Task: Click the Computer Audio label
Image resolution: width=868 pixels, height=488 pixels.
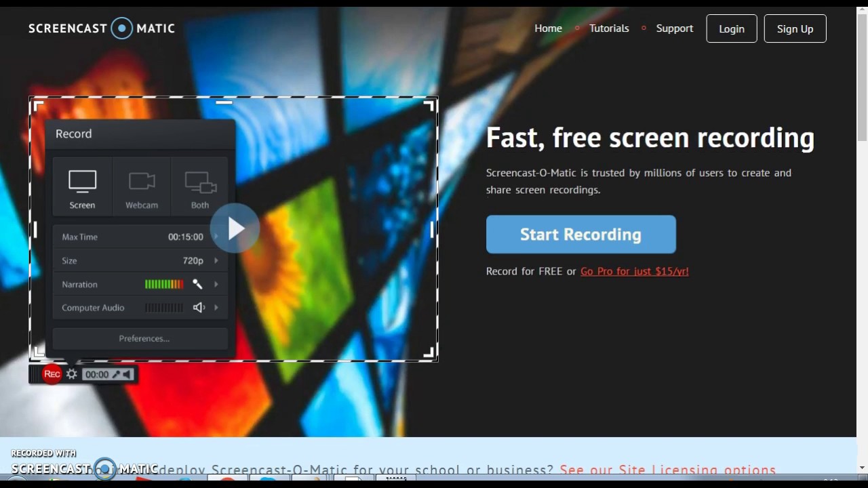Action: coord(93,308)
